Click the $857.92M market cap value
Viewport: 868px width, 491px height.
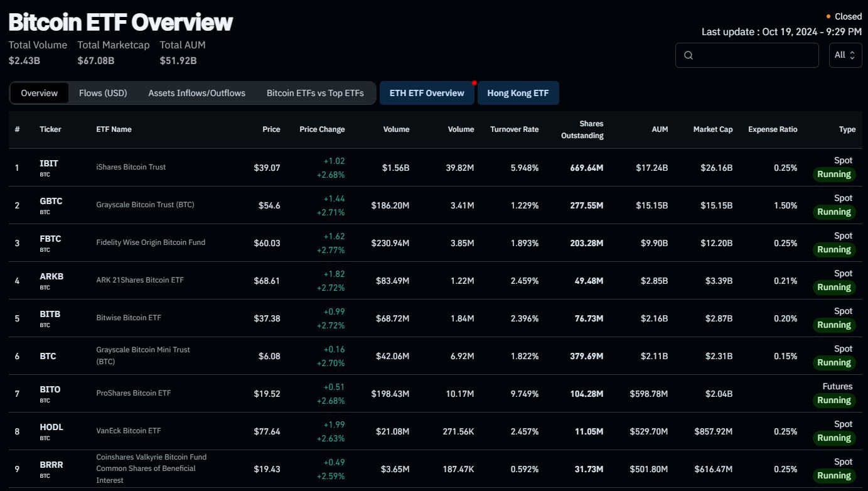[714, 431]
